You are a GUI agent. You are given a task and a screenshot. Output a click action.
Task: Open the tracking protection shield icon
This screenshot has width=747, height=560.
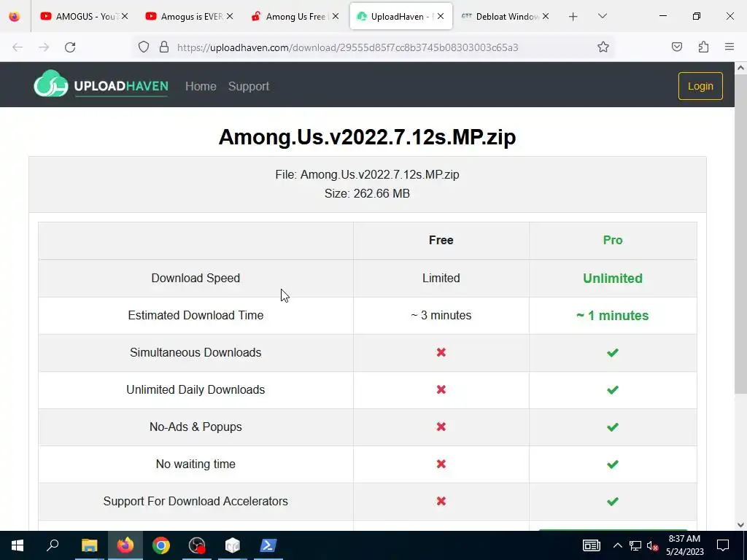click(144, 47)
